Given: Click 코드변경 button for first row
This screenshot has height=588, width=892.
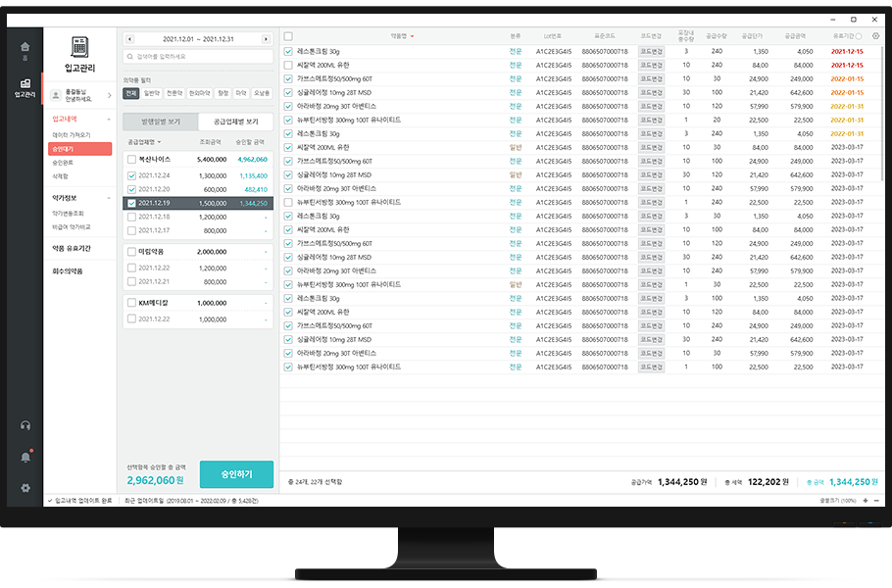Looking at the screenshot, I should pyautogui.click(x=651, y=51).
